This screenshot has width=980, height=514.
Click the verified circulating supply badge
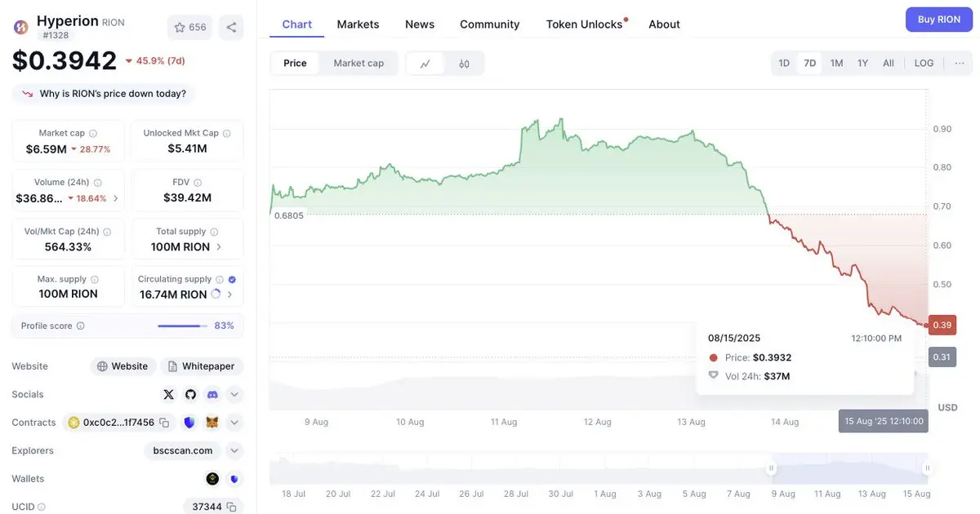232,279
